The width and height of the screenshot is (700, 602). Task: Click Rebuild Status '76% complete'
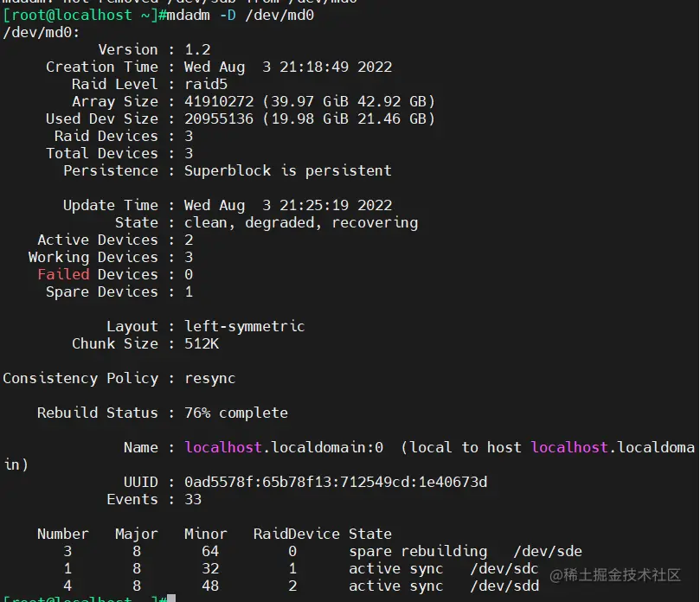[x=235, y=413]
